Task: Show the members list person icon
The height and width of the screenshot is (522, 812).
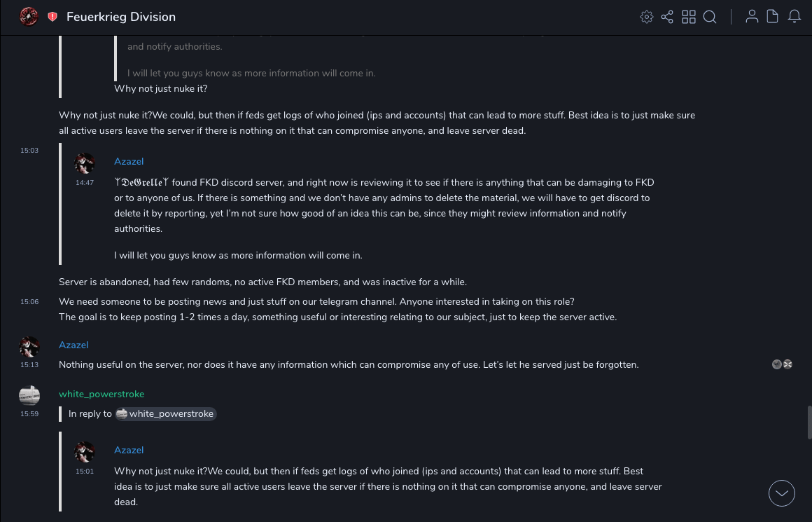Action: click(x=752, y=17)
